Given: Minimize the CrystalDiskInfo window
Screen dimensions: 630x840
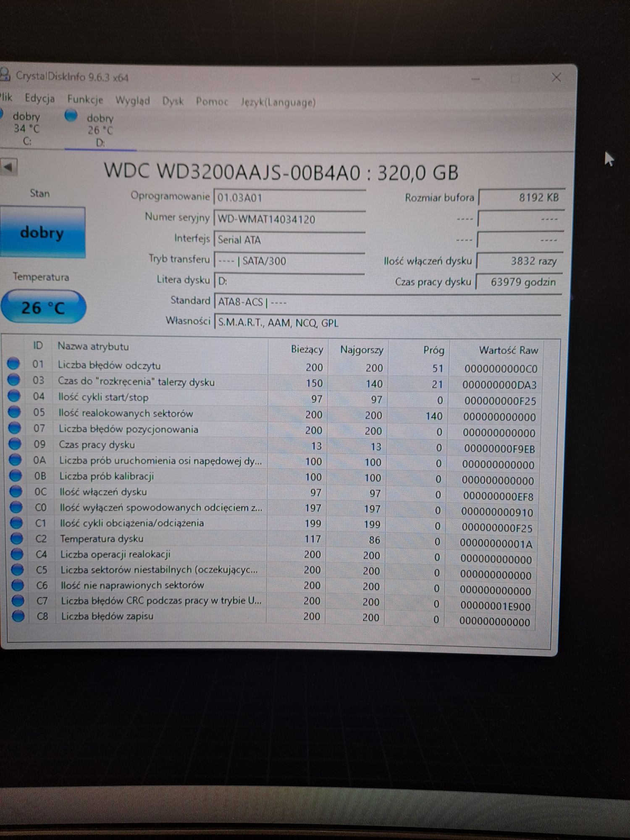Looking at the screenshot, I should (x=476, y=79).
